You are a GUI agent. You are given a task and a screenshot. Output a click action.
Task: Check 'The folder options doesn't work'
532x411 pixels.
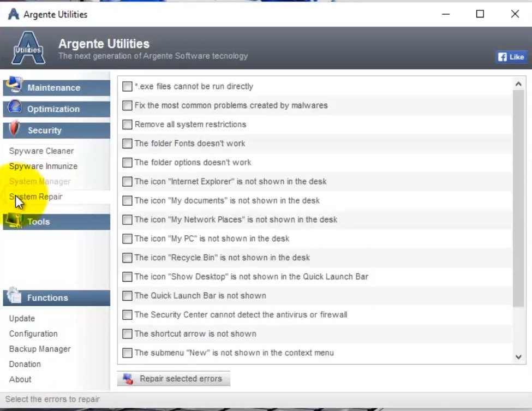click(x=127, y=163)
